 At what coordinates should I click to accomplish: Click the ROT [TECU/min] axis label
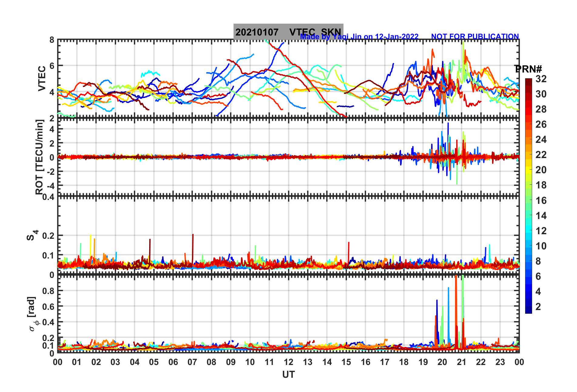(39, 157)
